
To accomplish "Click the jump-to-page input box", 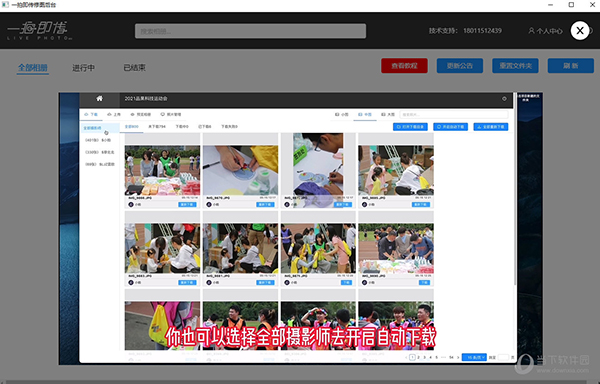I will (503, 357).
